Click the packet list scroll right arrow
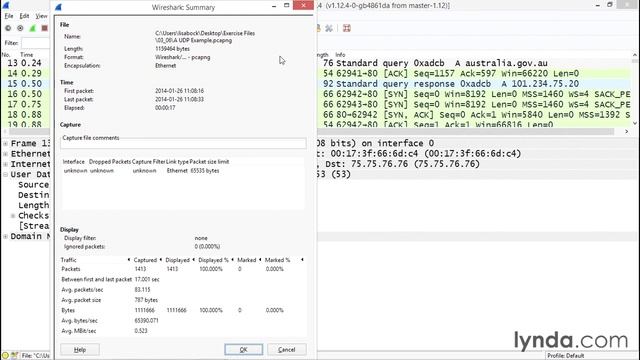The height and width of the screenshot is (360, 640). tap(627, 131)
